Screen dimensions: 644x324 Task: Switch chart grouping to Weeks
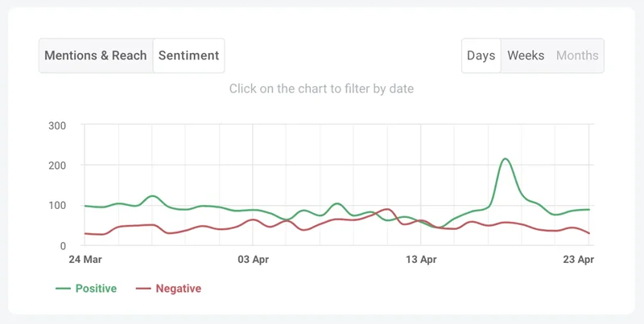coord(526,55)
